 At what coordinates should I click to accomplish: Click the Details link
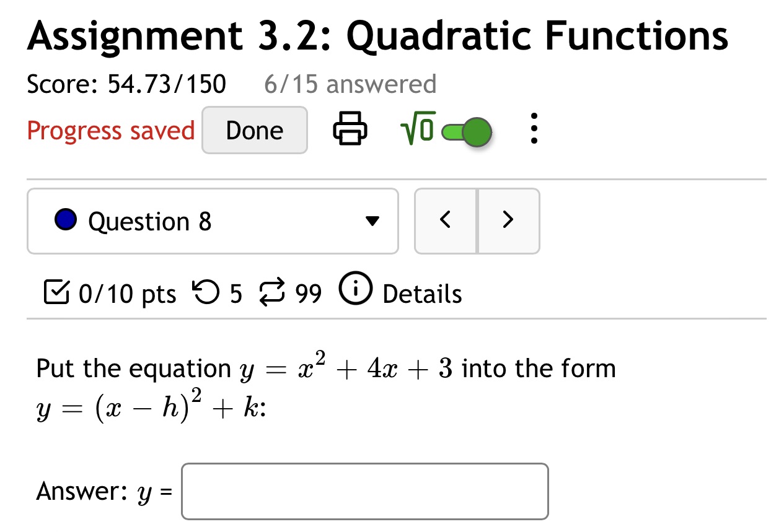[x=422, y=294]
